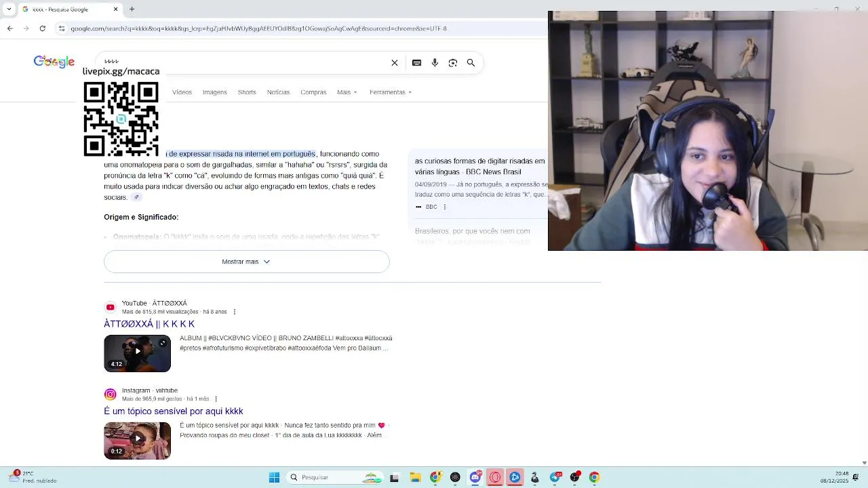This screenshot has height=488, width=868.
Task: Play the ÀTTØØXXÁ YouTube video thumbnail
Action: tap(137, 353)
